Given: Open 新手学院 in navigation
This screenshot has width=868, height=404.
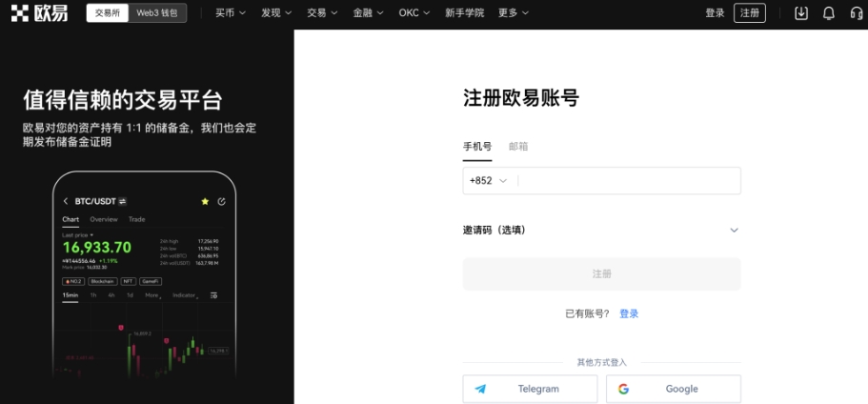Looking at the screenshot, I should pos(464,13).
